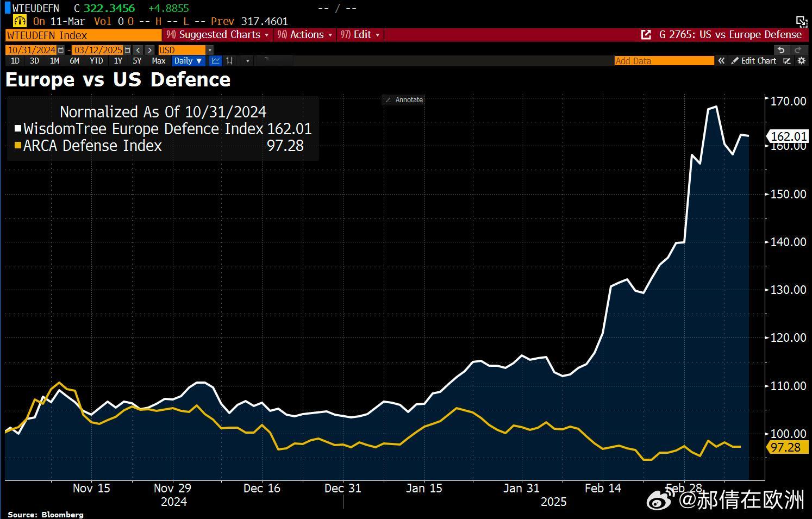The height and width of the screenshot is (519, 812).
Task: Click the Jan 31 x-axis date label
Action: [521, 488]
